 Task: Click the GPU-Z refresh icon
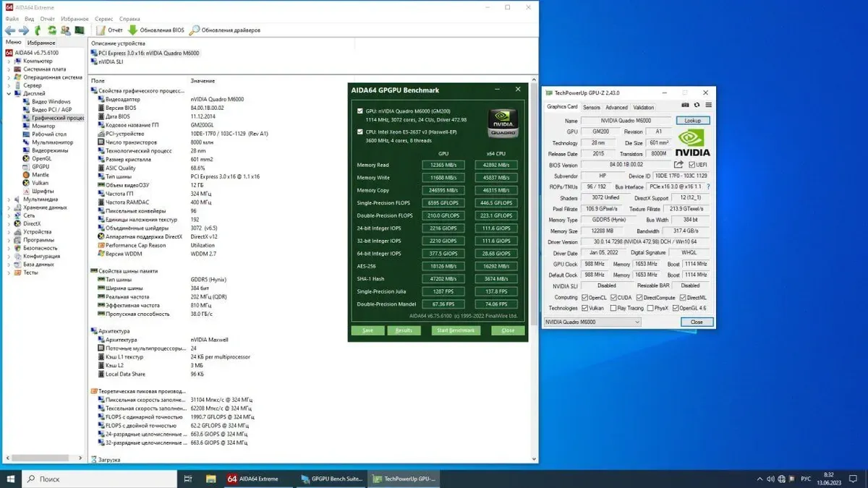(x=697, y=106)
